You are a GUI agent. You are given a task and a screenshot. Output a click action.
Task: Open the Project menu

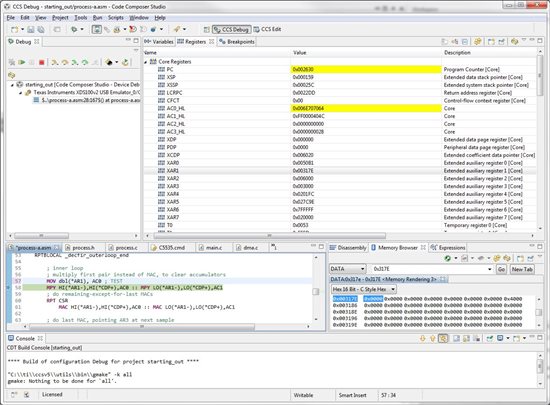(x=60, y=18)
